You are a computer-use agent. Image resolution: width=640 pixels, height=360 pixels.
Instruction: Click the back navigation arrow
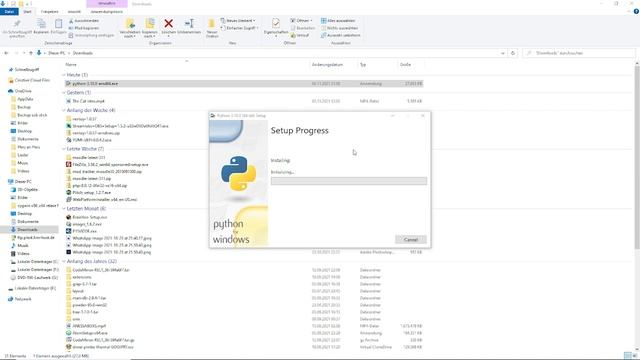6,53
